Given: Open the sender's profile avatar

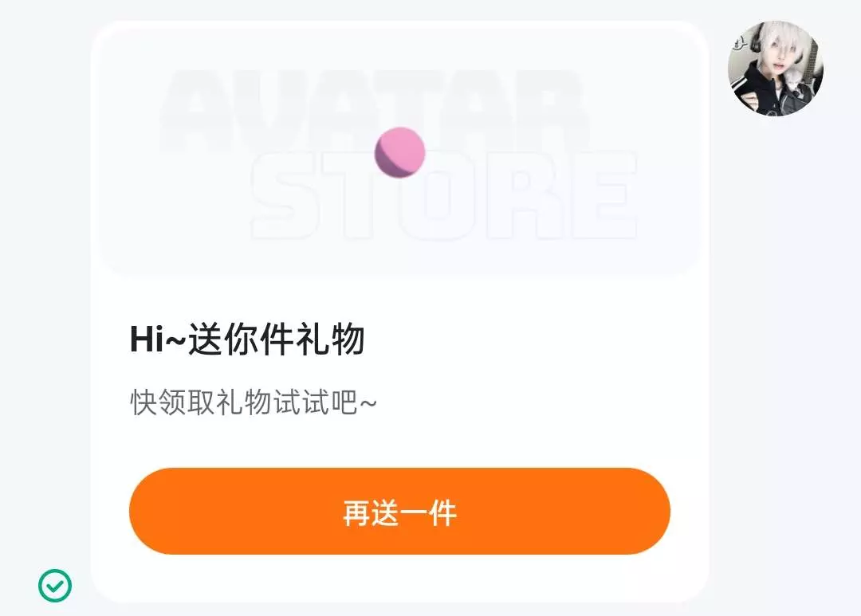Looking at the screenshot, I should (775, 69).
